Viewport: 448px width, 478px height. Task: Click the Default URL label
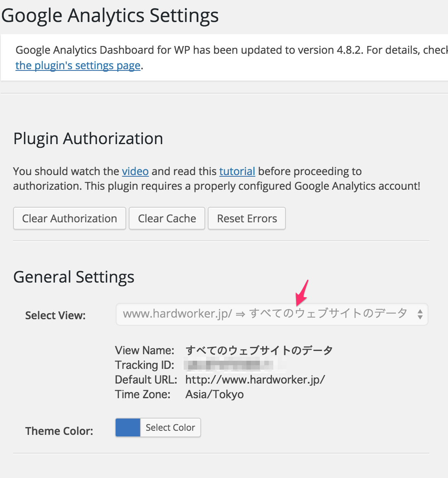[x=146, y=380]
